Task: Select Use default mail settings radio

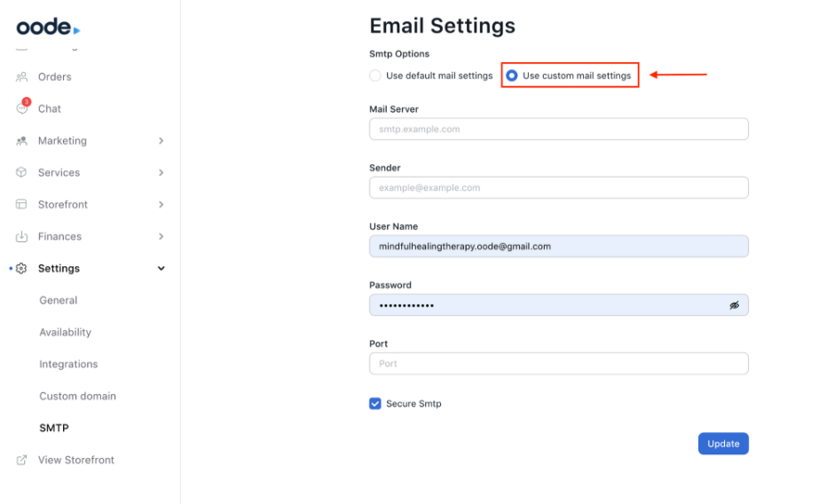Action: [x=375, y=76]
